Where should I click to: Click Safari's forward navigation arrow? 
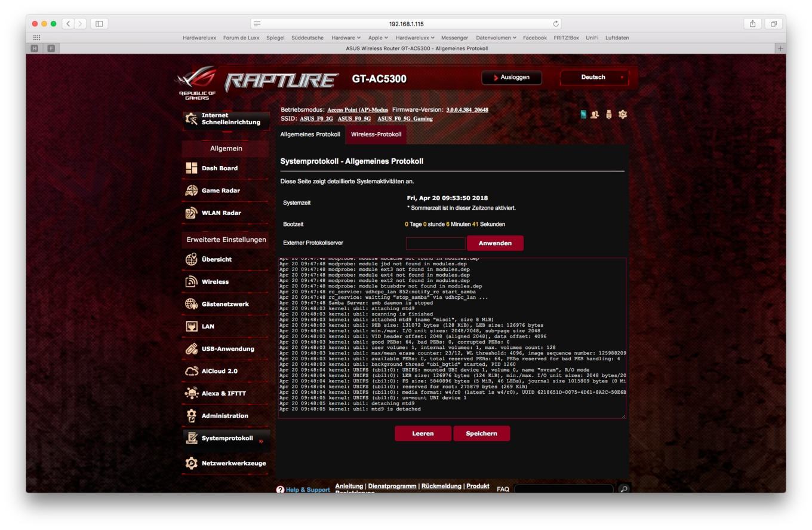point(81,24)
